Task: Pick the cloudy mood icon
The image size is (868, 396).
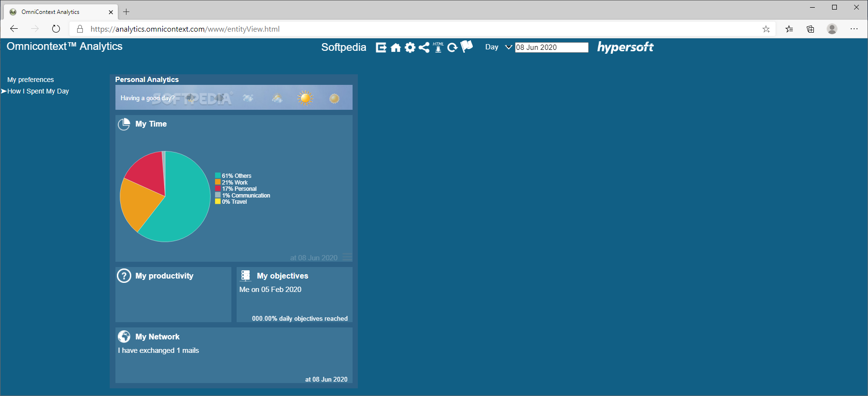Action: click(x=248, y=98)
